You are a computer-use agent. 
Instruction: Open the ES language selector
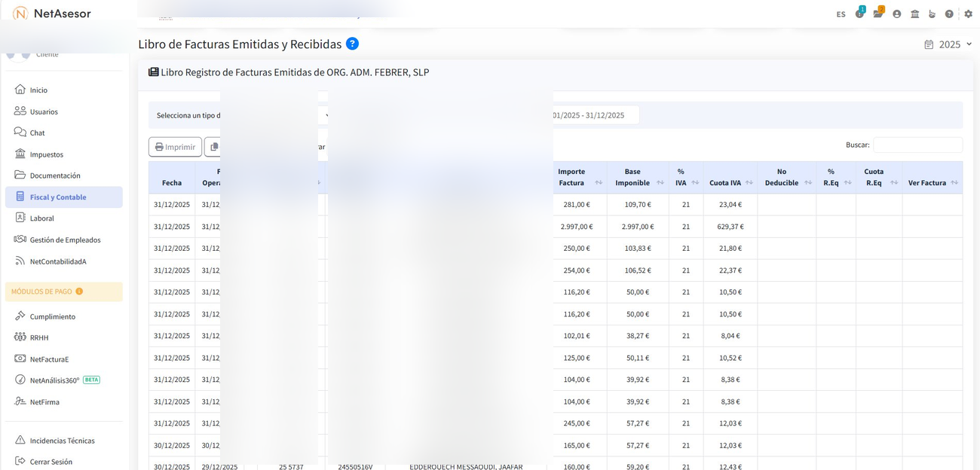pos(841,14)
